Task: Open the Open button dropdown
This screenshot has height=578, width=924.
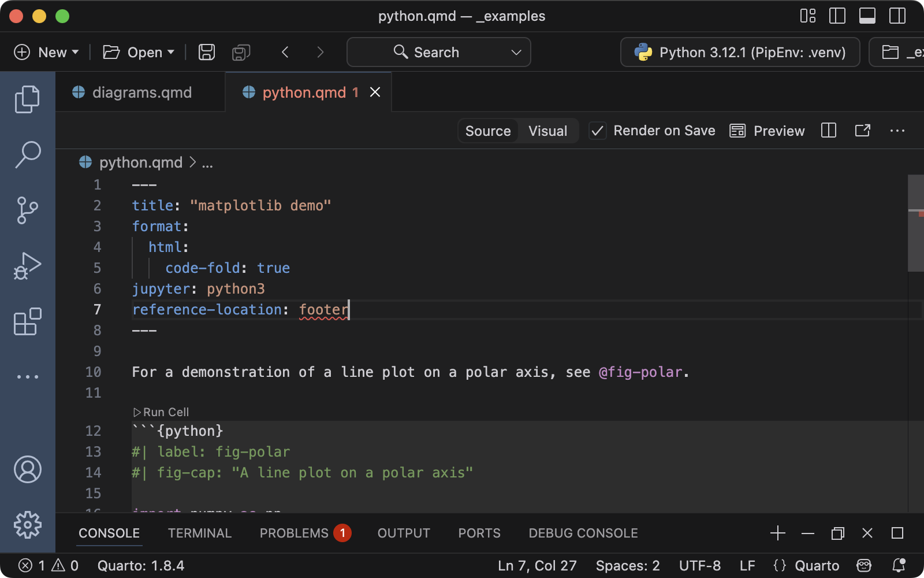Action: pyautogui.click(x=170, y=52)
